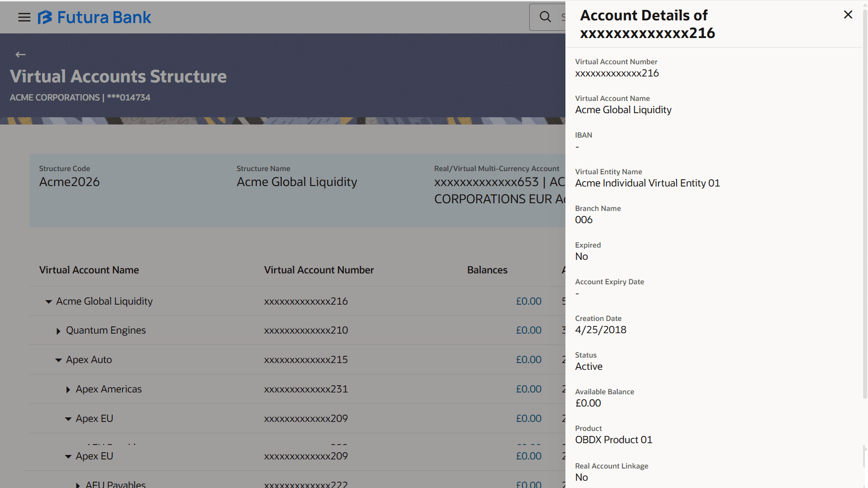
Task: Expand the Quantum Engines node
Action: pyautogui.click(x=58, y=331)
